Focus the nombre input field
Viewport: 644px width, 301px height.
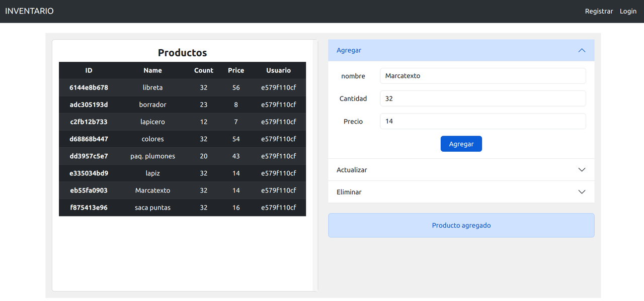(482, 76)
